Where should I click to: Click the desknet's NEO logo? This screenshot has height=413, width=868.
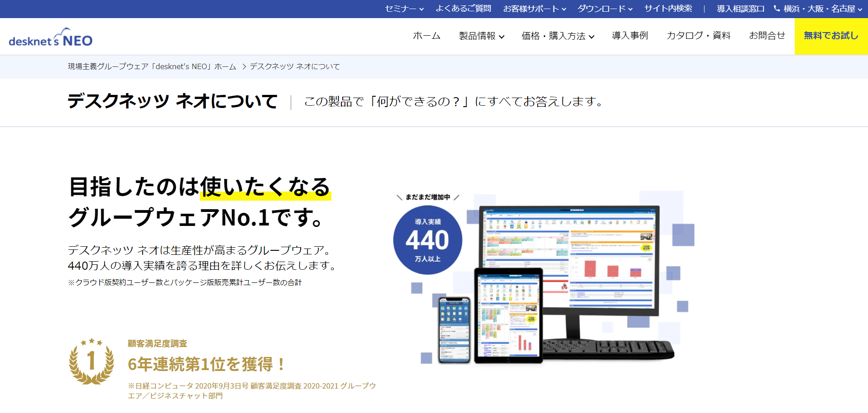pos(50,37)
